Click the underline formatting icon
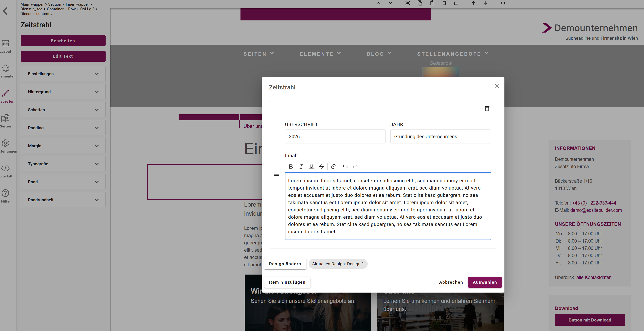Image resolution: width=644 pixels, height=331 pixels. coord(311,167)
